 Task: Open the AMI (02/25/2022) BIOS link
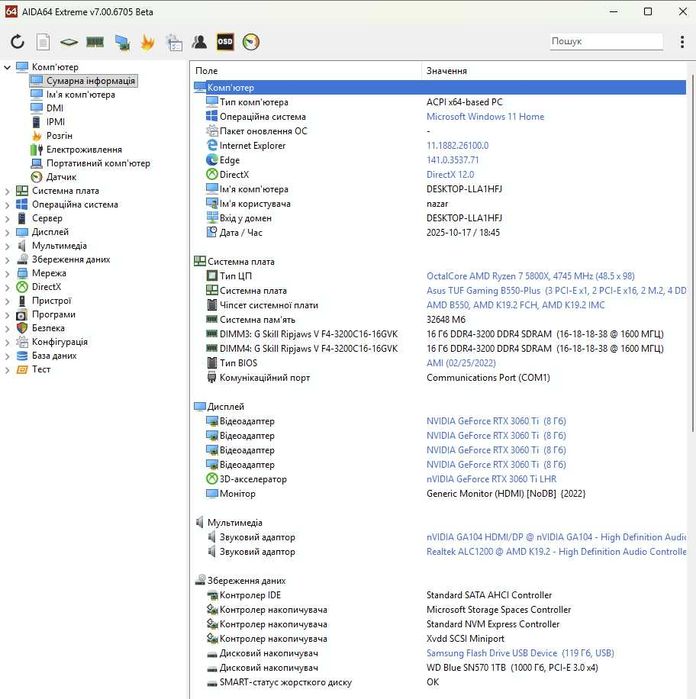[461, 363]
